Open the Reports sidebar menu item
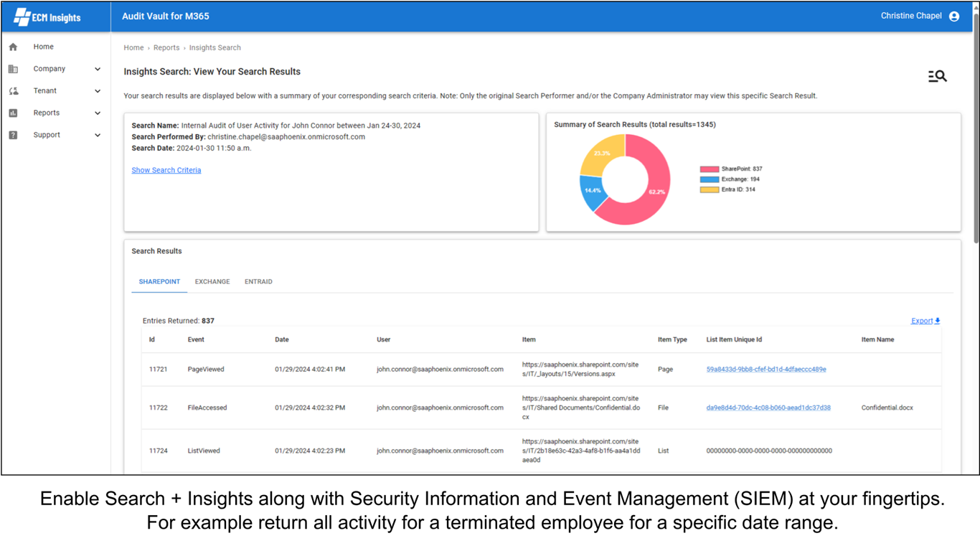Screen dimensions: 980x551 pos(47,113)
